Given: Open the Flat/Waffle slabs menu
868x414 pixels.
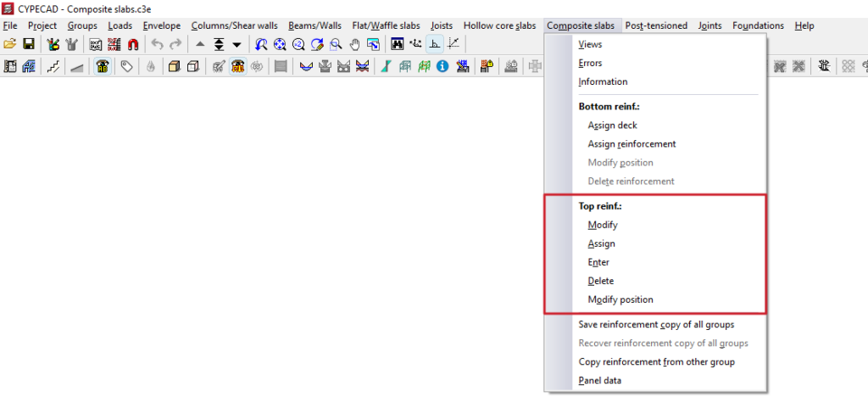Looking at the screenshot, I should 386,25.
